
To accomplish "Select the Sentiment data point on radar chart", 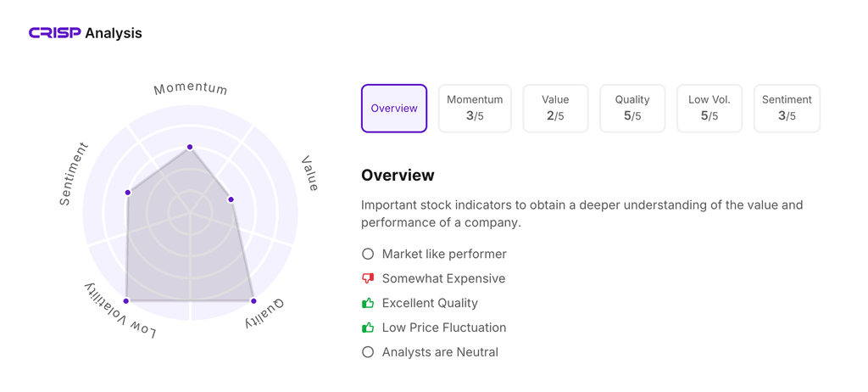I will click(x=128, y=193).
